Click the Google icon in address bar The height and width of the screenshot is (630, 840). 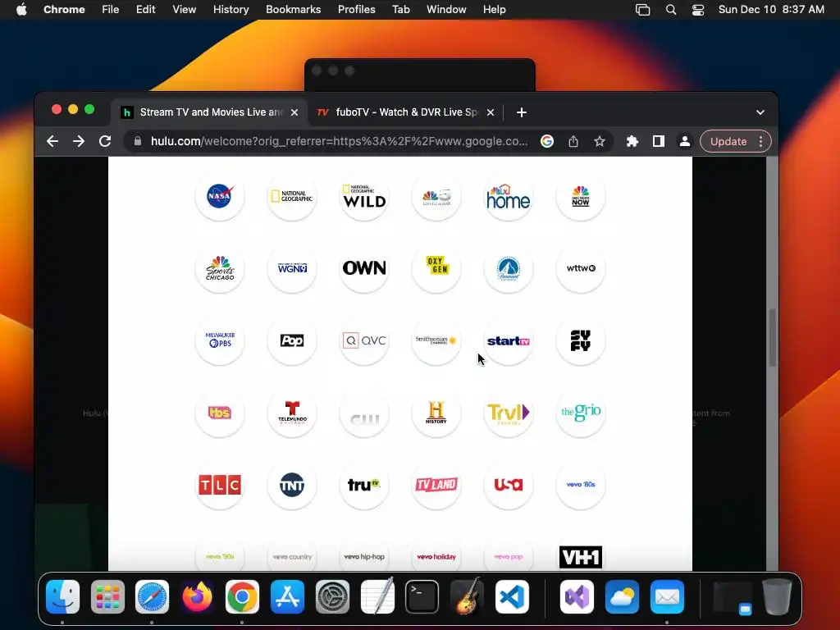tap(547, 141)
